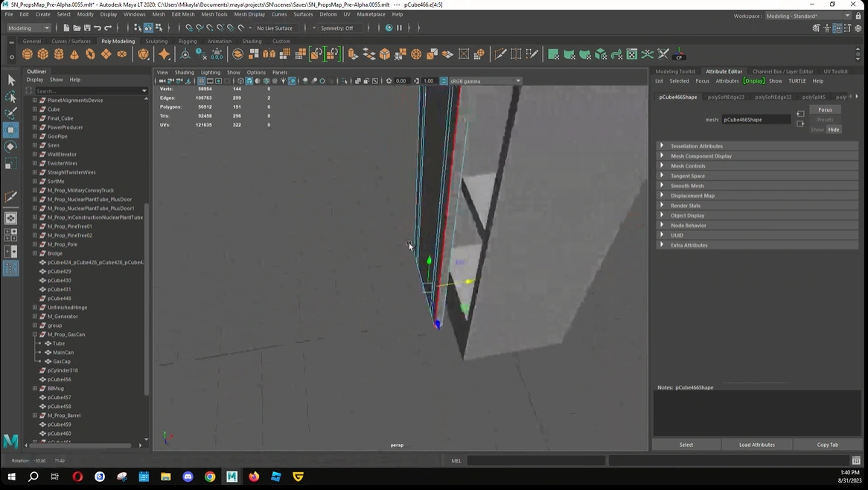Create a polygon cone from shelf
Image resolution: width=868 pixels, height=490 pixels.
[74, 54]
